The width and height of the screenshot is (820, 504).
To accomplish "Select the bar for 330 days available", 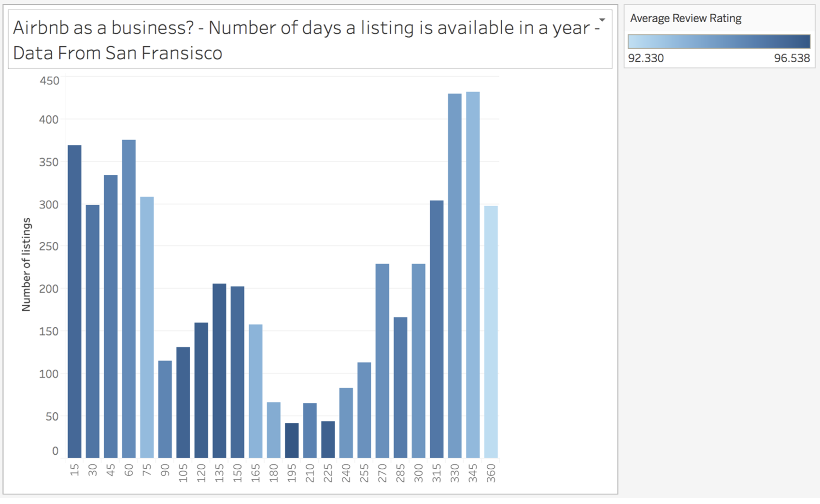I will pyautogui.click(x=454, y=275).
